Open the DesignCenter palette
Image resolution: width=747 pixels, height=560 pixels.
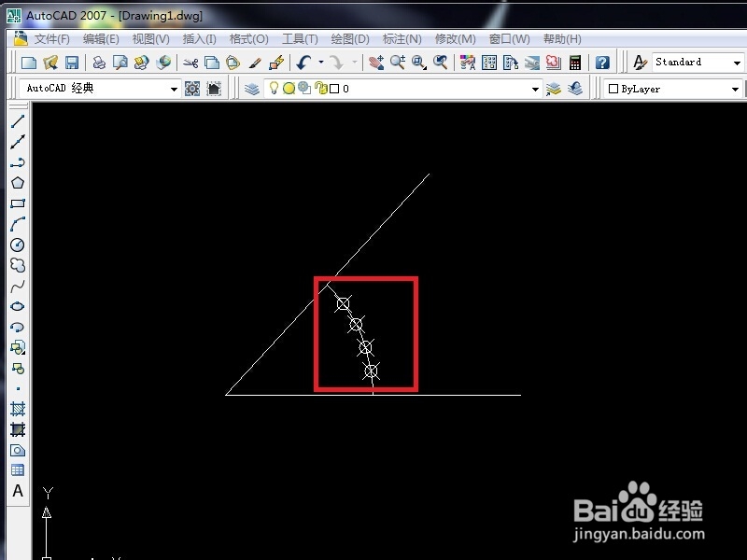tap(488, 63)
